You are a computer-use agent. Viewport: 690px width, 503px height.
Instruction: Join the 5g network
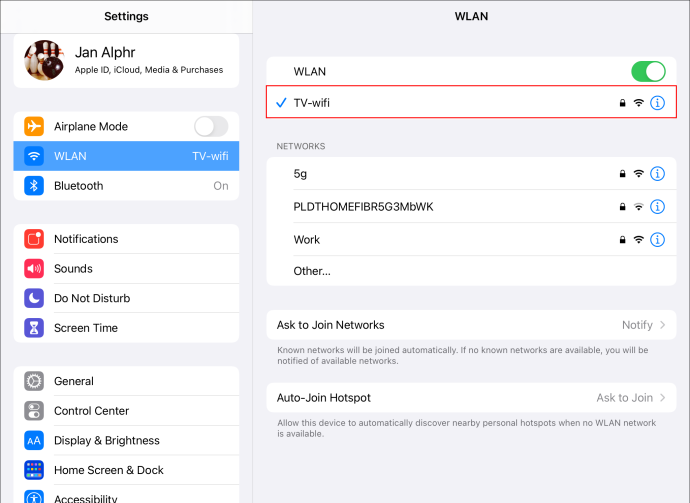point(471,173)
